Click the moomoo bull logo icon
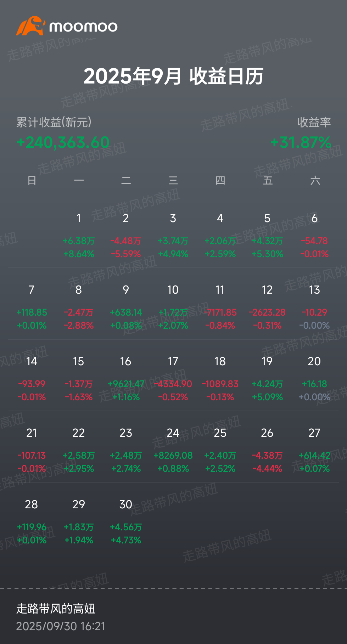This screenshot has width=347, height=644. (30, 26)
